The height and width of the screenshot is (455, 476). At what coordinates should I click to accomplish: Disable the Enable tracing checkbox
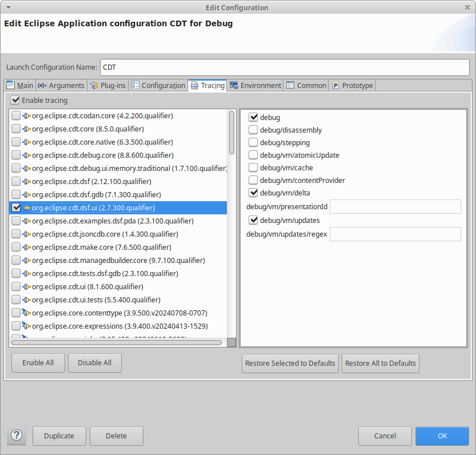pos(15,100)
